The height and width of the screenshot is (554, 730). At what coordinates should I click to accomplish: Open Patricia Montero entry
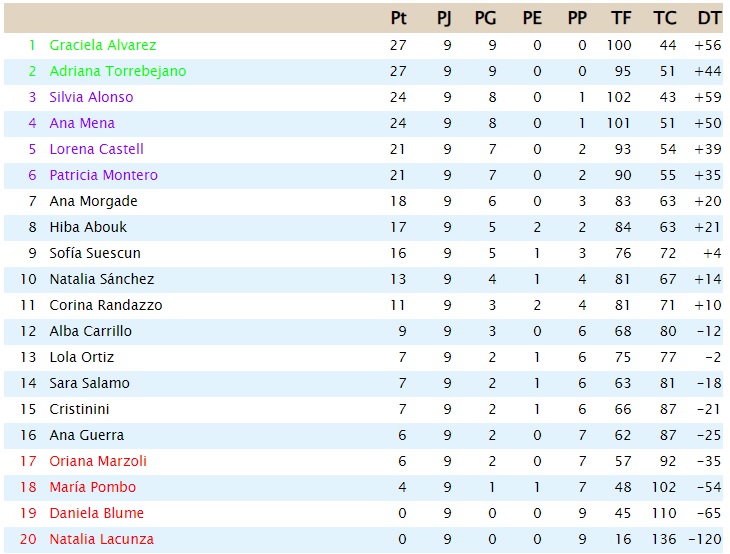(x=103, y=175)
